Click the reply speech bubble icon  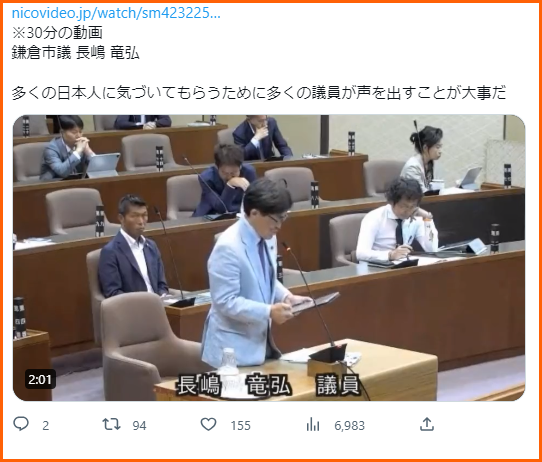tap(21, 424)
